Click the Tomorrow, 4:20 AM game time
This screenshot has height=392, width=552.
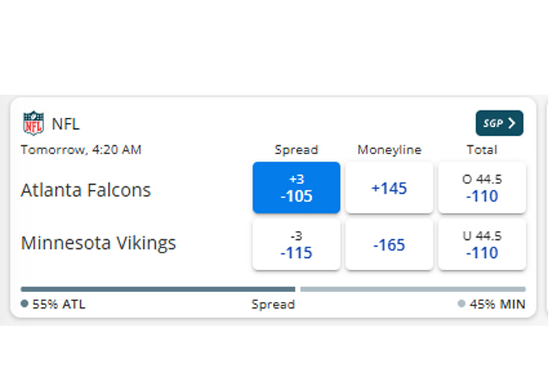click(x=81, y=150)
